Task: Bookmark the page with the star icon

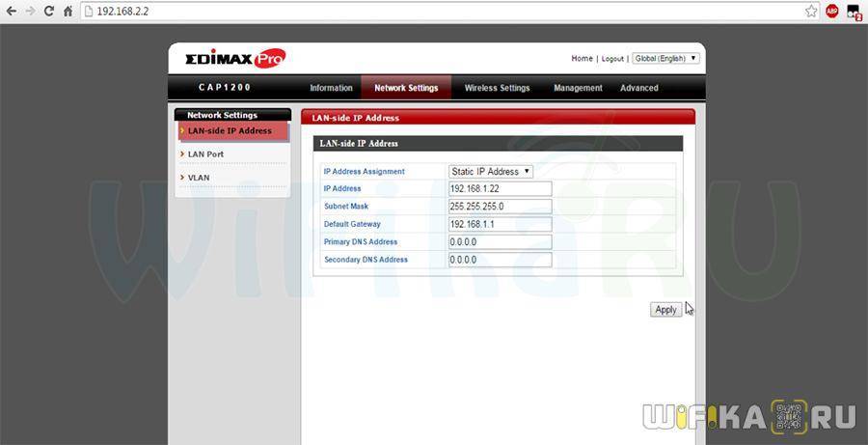Action: (x=811, y=11)
